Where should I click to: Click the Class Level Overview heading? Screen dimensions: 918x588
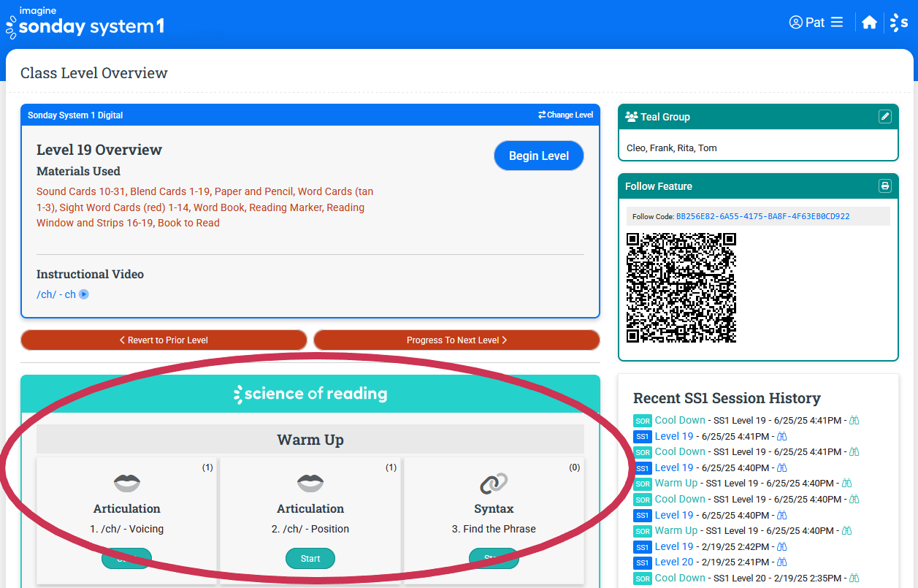tap(94, 73)
